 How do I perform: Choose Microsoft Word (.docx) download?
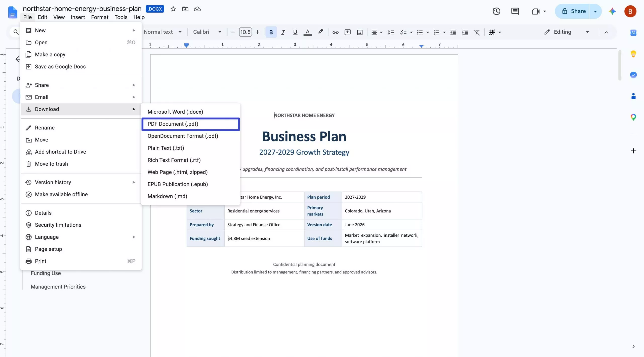point(190,112)
